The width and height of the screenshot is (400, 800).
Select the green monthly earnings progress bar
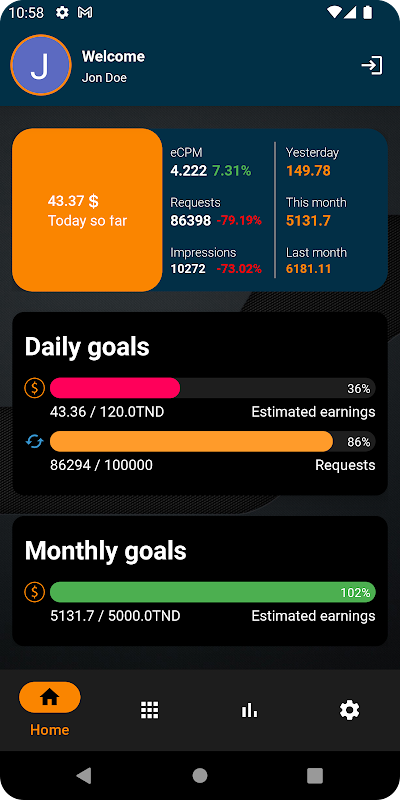point(213,592)
